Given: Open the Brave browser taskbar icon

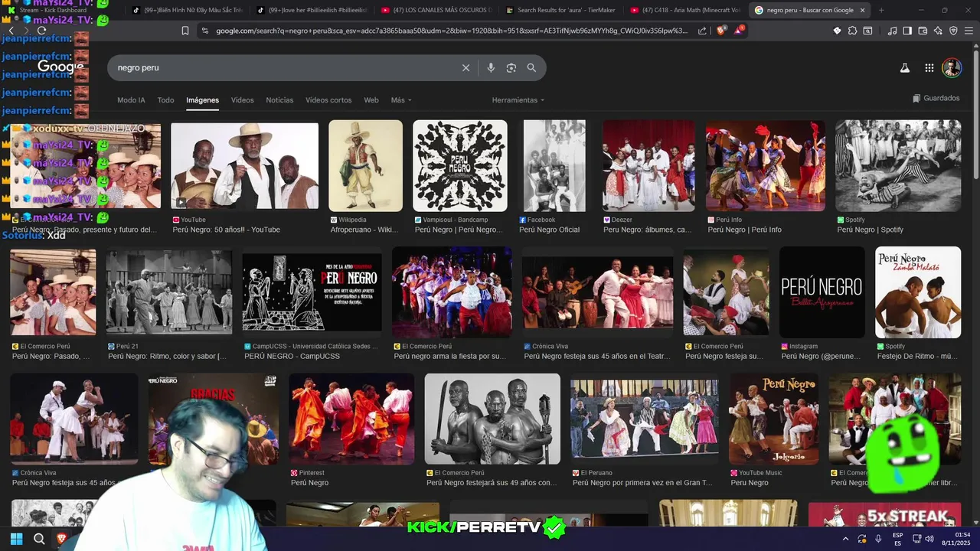Looking at the screenshot, I should tap(61, 539).
